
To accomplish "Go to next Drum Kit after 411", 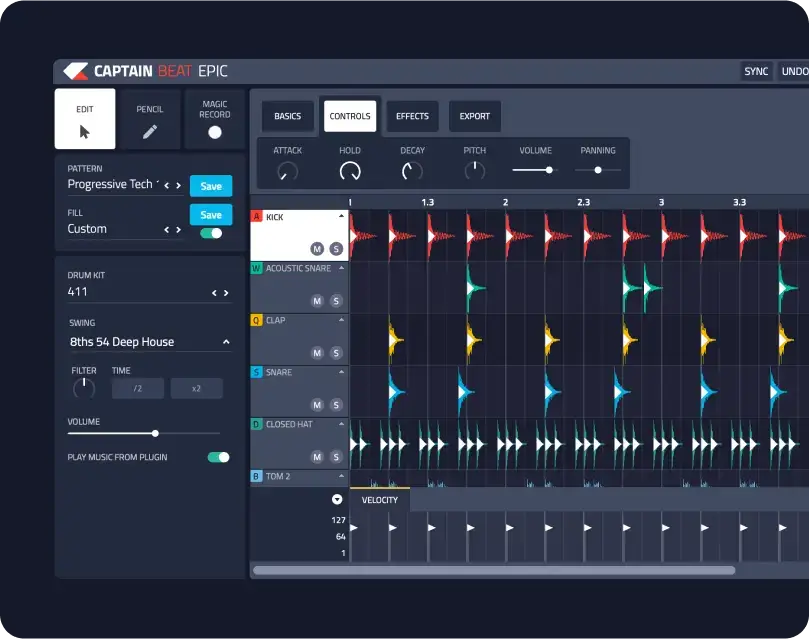I will pyautogui.click(x=228, y=293).
